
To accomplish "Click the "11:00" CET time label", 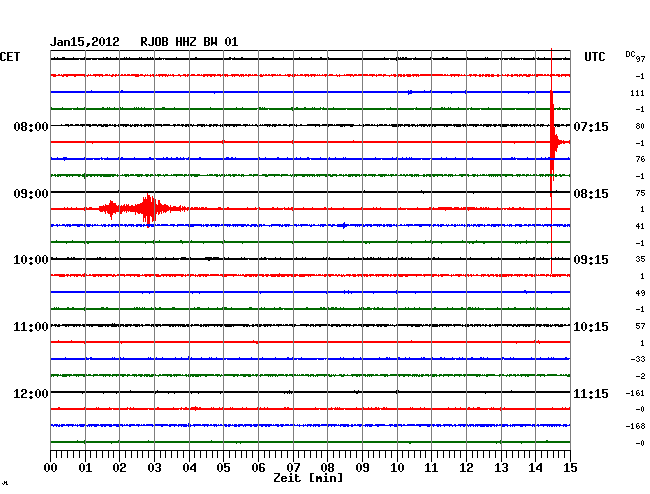I will pyautogui.click(x=31, y=327).
